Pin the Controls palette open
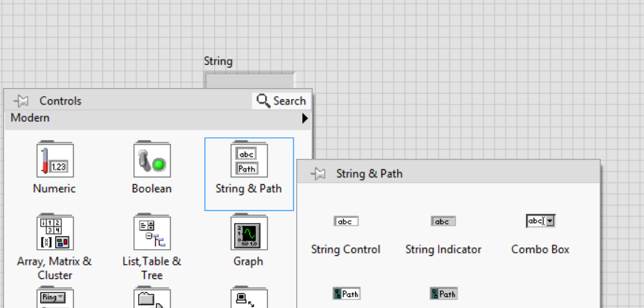Viewport: 644px width, 308px height. [21, 101]
